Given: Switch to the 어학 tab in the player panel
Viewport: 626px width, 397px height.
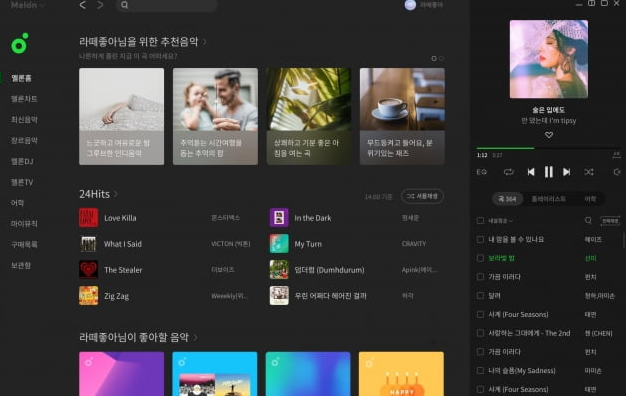Looking at the screenshot, I should [x=590, y=198].
